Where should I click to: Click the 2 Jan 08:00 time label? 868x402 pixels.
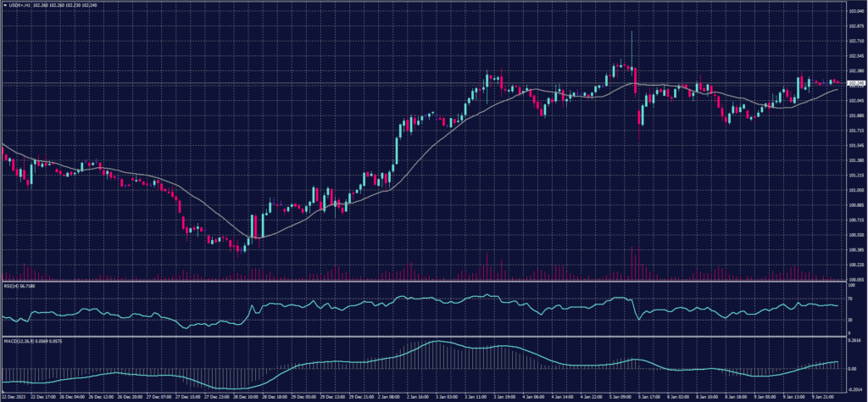[x=388, y=395]
